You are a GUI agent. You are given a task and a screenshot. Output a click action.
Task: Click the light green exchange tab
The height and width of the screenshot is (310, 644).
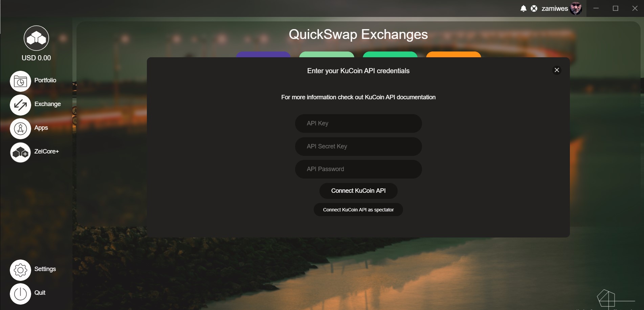(327, 54)
